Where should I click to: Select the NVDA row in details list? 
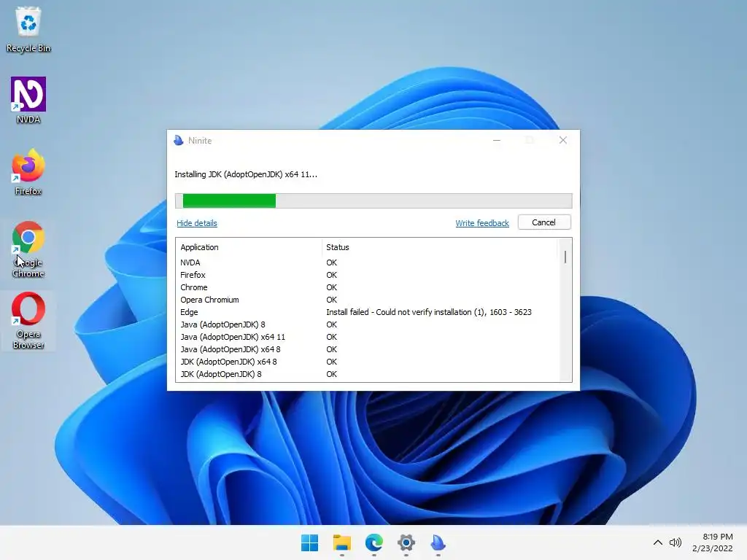coord(367,262)
